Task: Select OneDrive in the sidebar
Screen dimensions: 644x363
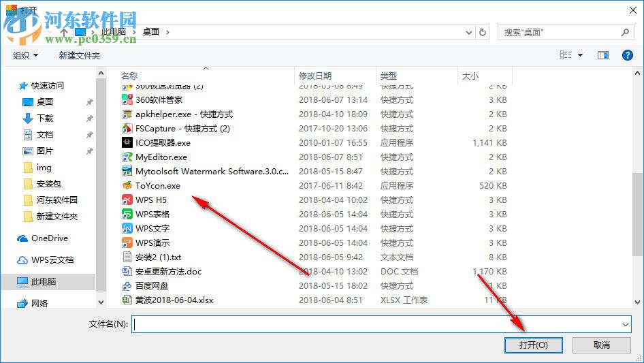Action: coord(43,238)
